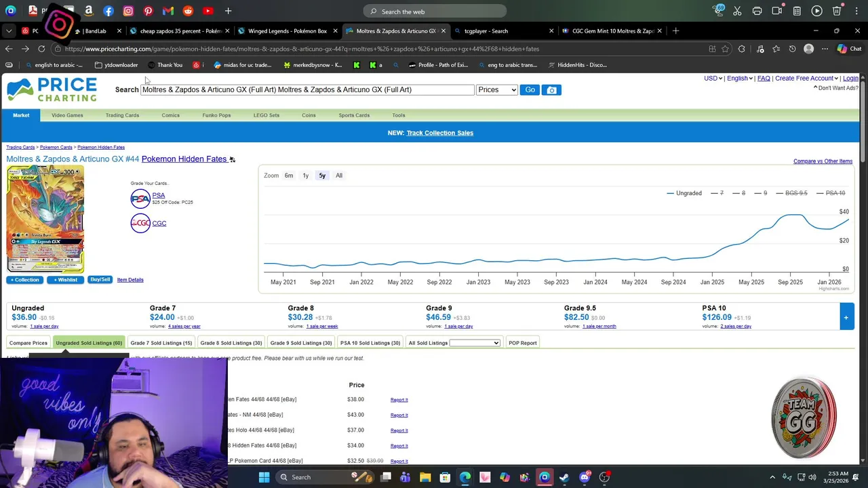Click the CGC grading logo
Image resolution: width=868 pixels, height=488 pixels.
click(x=140, y=223)
